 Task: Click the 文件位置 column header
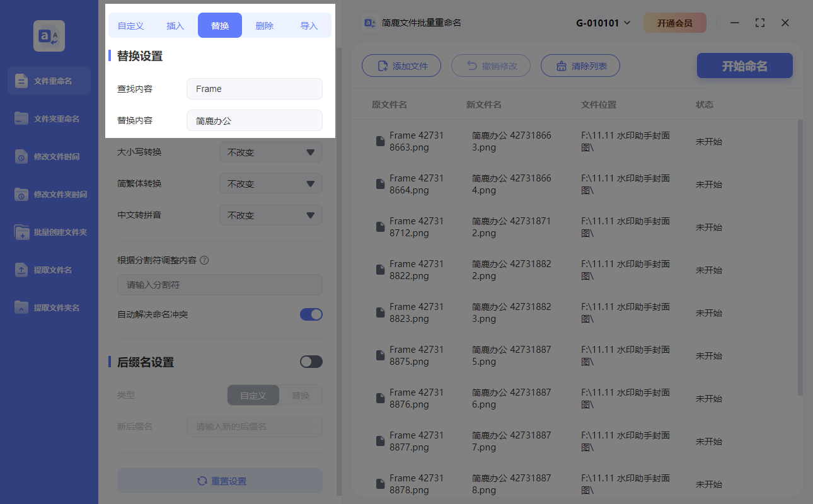pos(599,105)
